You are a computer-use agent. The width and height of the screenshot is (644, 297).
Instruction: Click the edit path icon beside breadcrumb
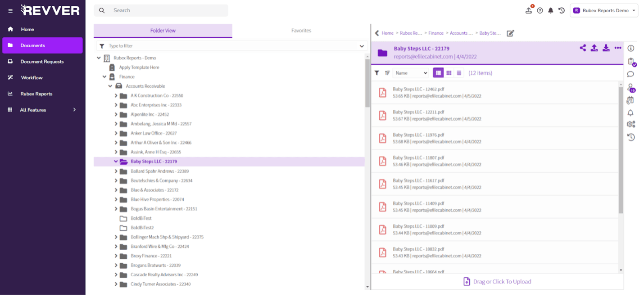point(510,33)
